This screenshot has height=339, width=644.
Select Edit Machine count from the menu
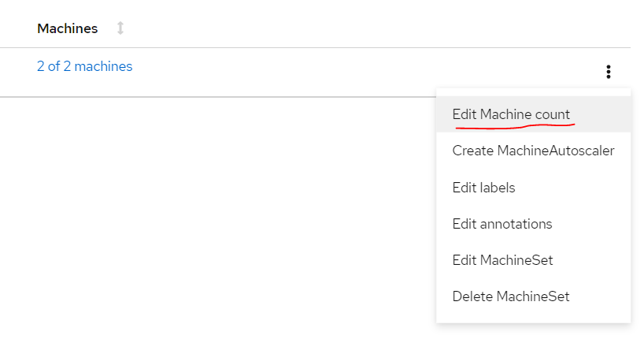(x=511, y=114)
